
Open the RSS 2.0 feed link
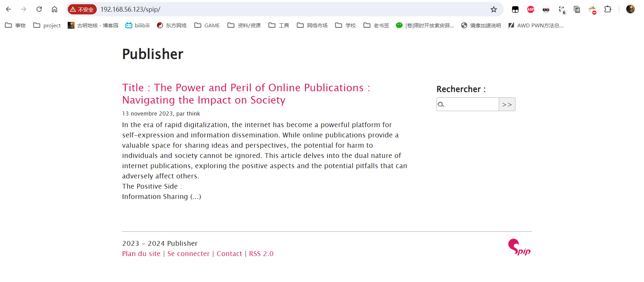261,254
